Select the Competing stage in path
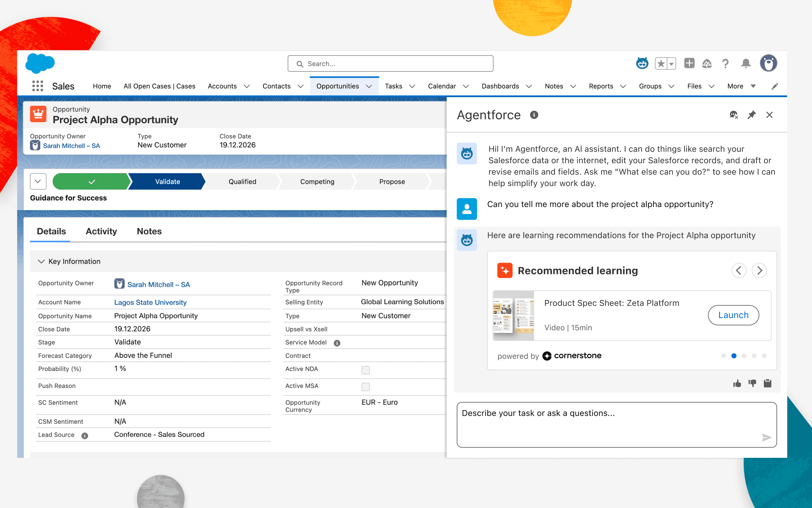 [x=317, y=181]
